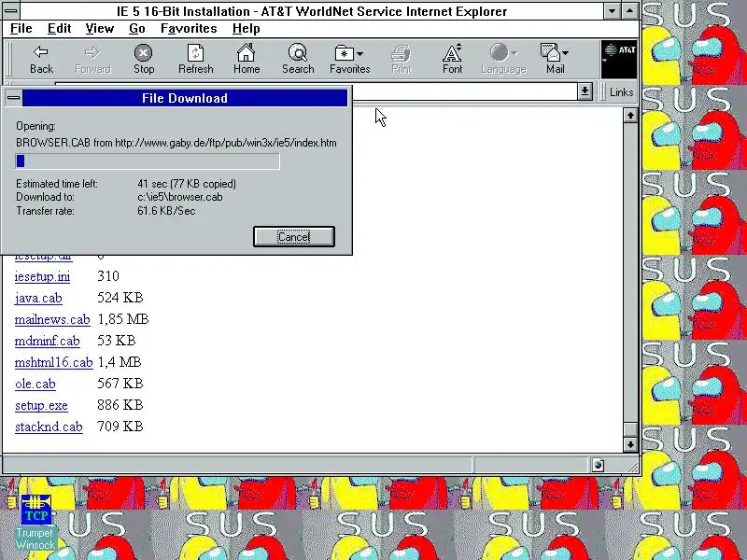
Task: Open the Favorites menu in menu bar
Action: click(x=189, y=29)
